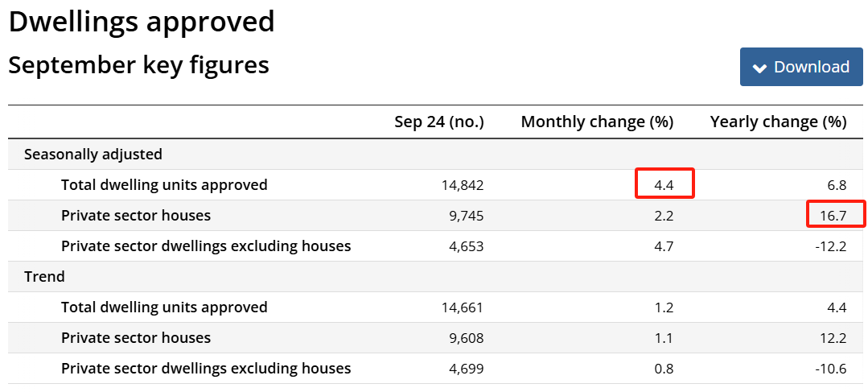
Task: Click the 'Dwellings approved' heading
Action: point(142,22)
